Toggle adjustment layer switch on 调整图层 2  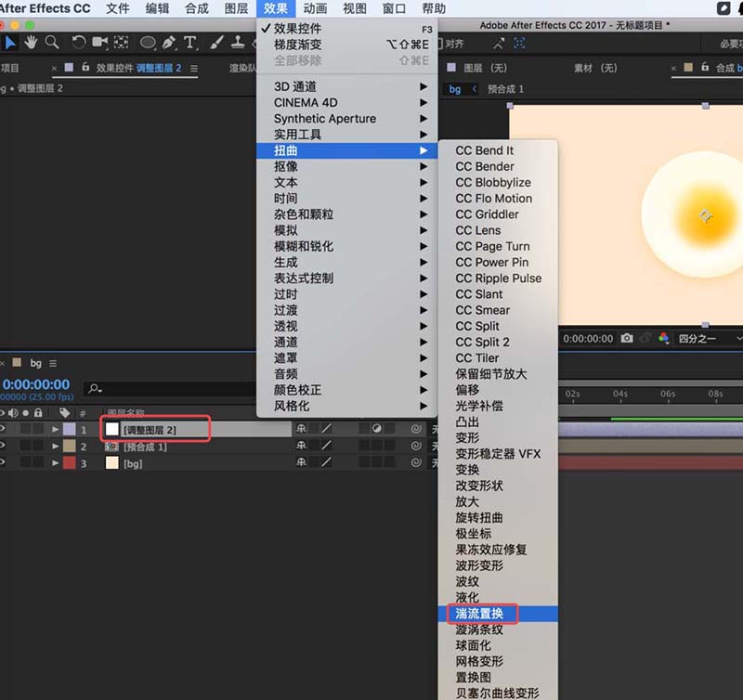(x=377, y=429)
